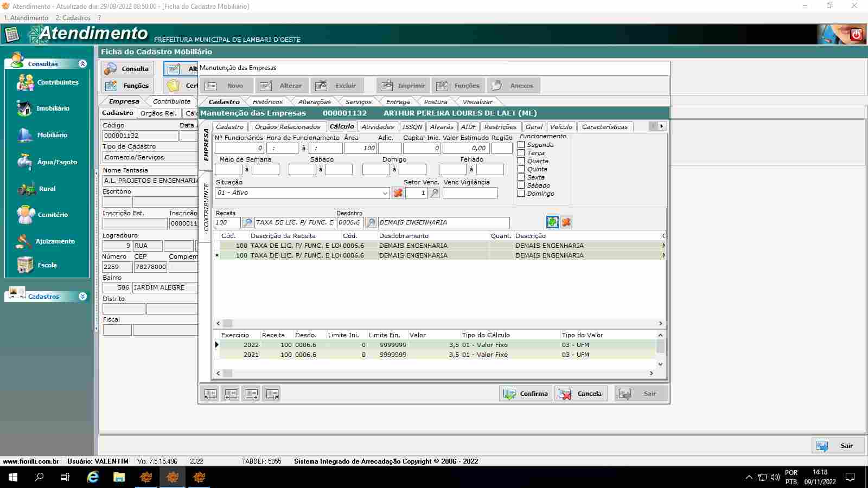Collapse the Consultas sidebar panel

[x=82, y=64]
